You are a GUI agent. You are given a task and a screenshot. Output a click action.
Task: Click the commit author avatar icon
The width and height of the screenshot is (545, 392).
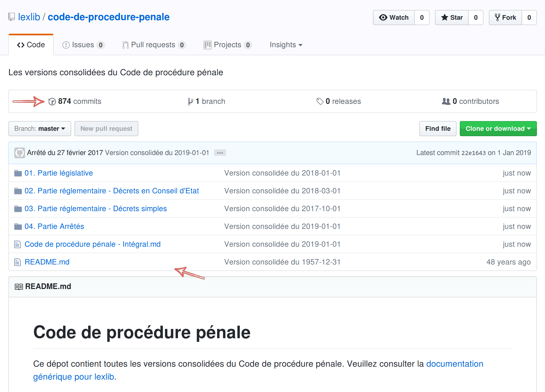[20, 153]
